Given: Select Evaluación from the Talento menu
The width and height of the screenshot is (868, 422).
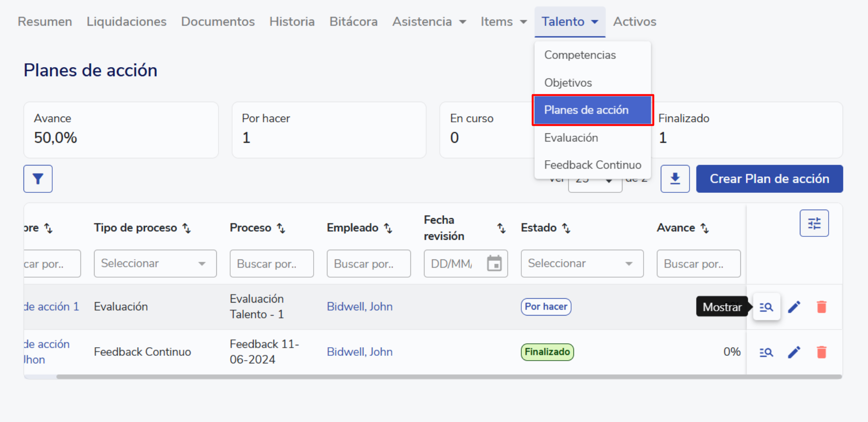Looking at the screenshot, I should pyautogui.click(x=571, y=138).
